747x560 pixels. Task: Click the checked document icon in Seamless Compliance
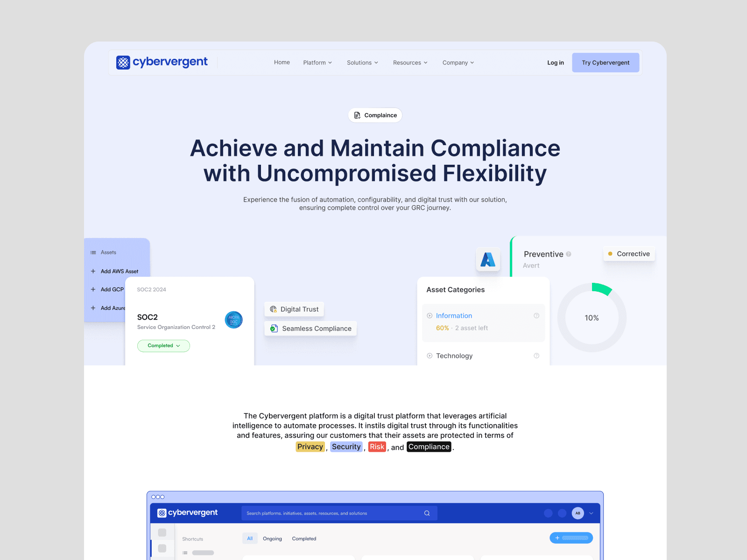click(274, 329)
